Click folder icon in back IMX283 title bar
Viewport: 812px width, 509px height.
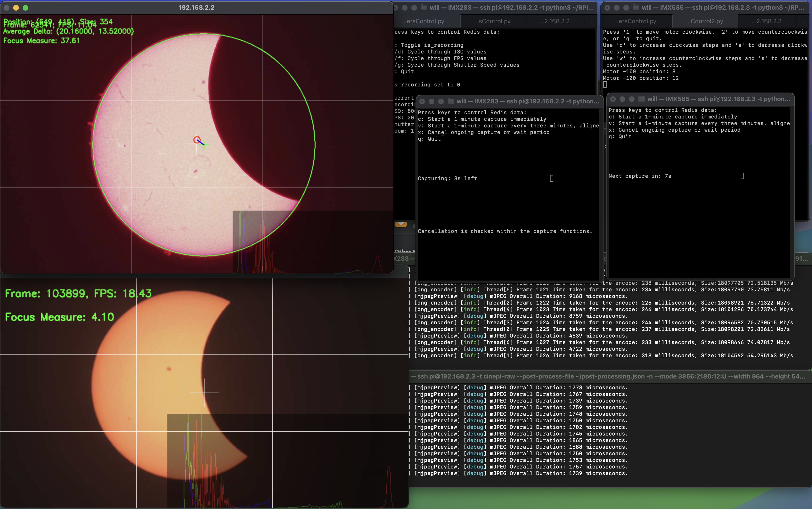[x=424, y=7]
